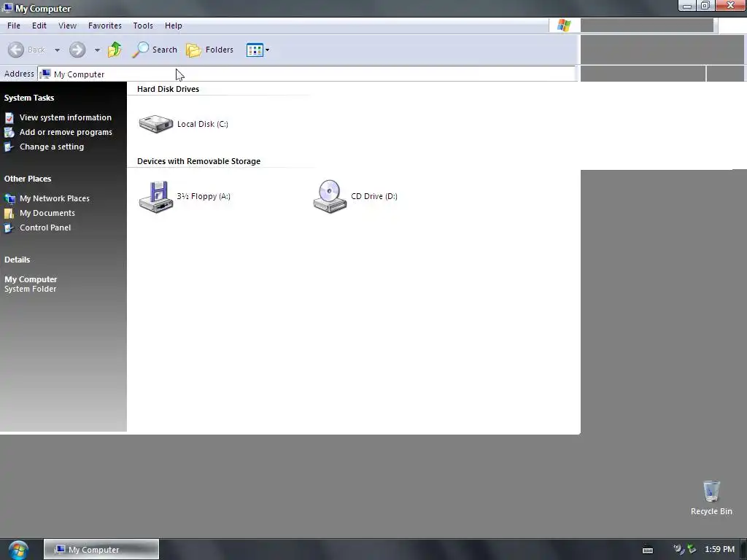Click the 1:59 PM clock
This screenshot has height=560, width=747.
719,550
